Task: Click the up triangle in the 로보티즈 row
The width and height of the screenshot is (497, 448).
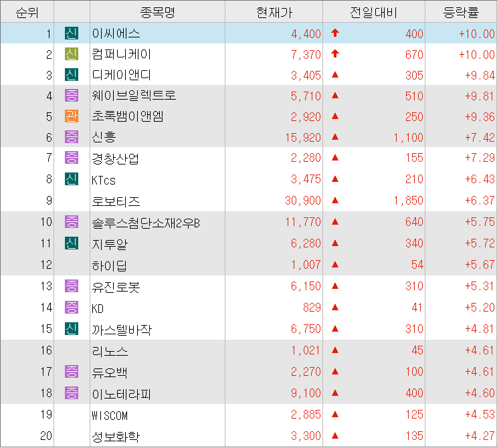Action: [x=335, y=200]
